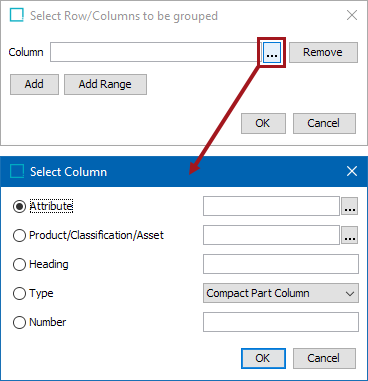Click the ellipsis browse button beside Column field
368x381 pixels.
coord(272,52)
